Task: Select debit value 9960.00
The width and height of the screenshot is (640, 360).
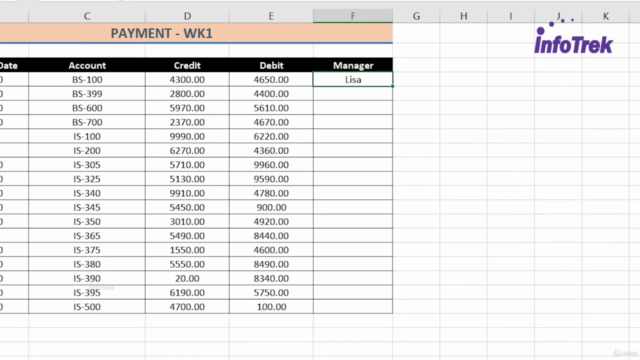Action: pos(271,165)
